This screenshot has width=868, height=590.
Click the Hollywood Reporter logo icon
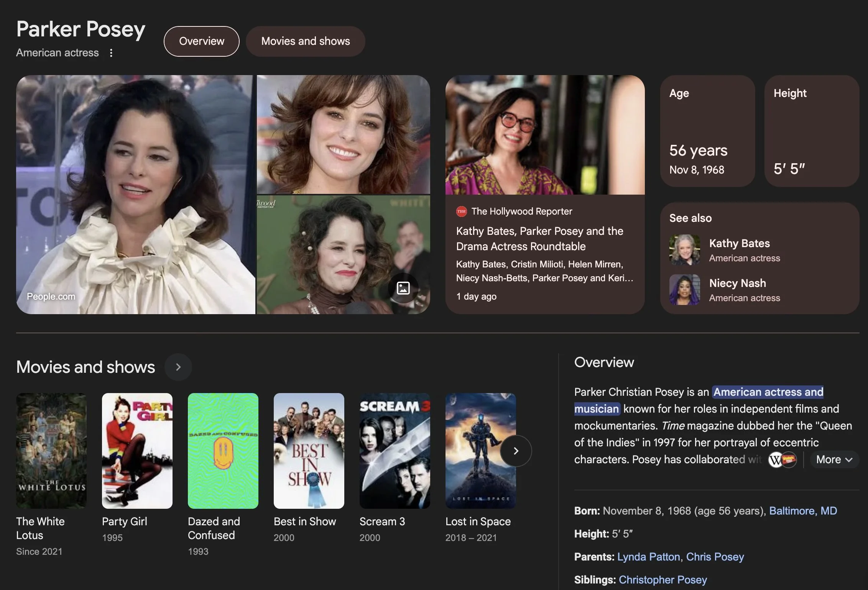[x=462, y=211]
